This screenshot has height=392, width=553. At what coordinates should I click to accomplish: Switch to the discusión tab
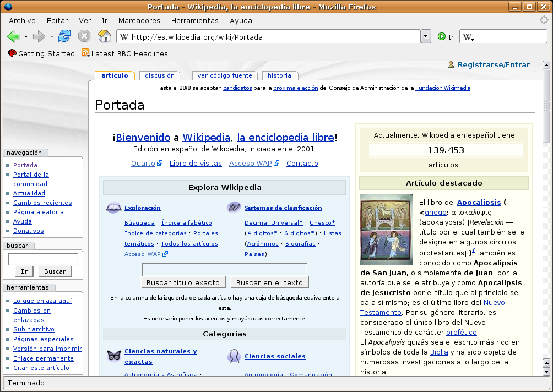pyautogui.click(x=160, y=75)
